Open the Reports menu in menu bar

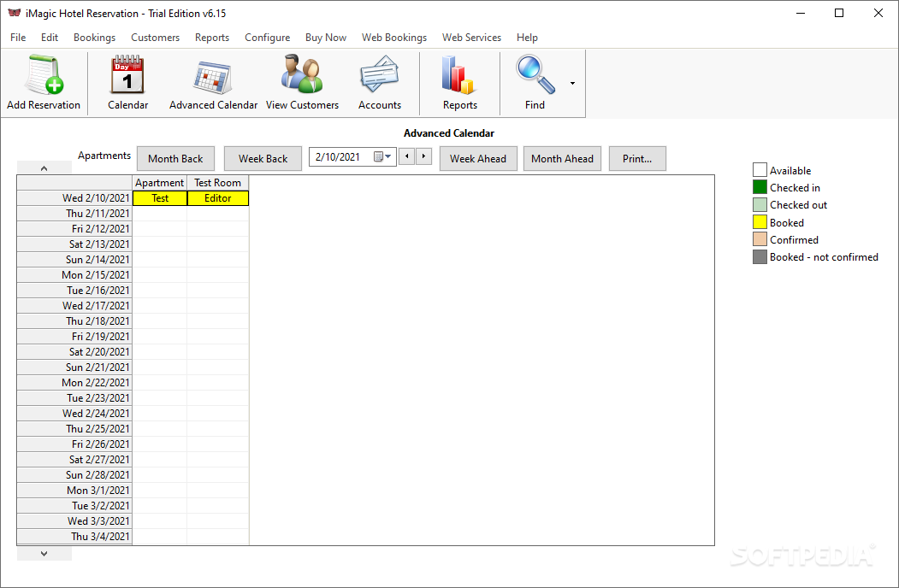pyautogui.click(x=211, y=38)
